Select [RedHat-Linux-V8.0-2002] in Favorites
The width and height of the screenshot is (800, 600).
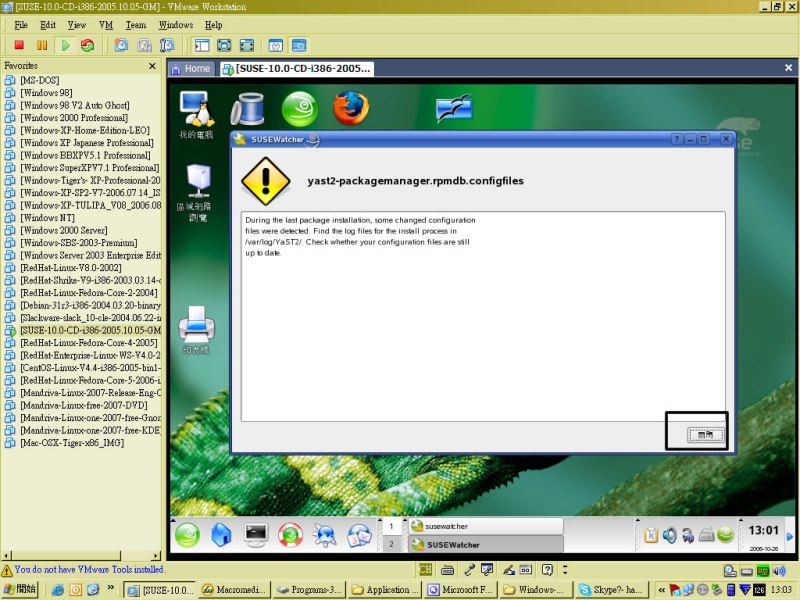click(x=70, y=268)
